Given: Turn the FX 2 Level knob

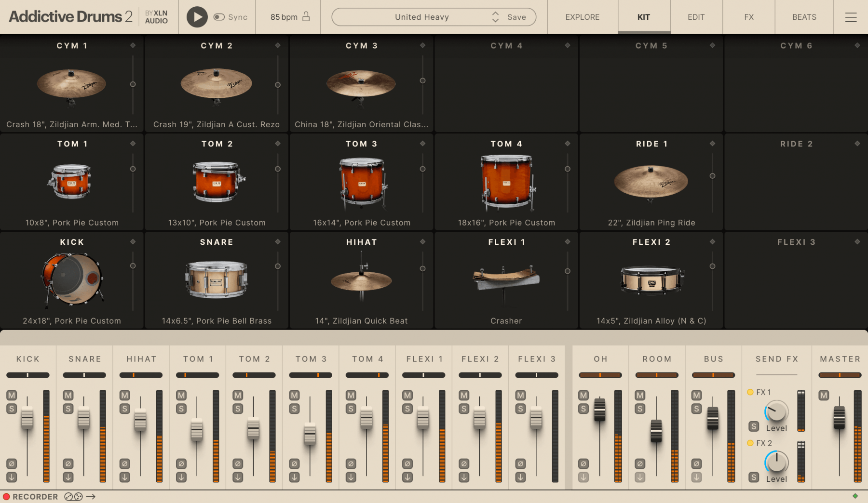Looking at the screenshot, I should pyautogui.click(x=776, y=463).
